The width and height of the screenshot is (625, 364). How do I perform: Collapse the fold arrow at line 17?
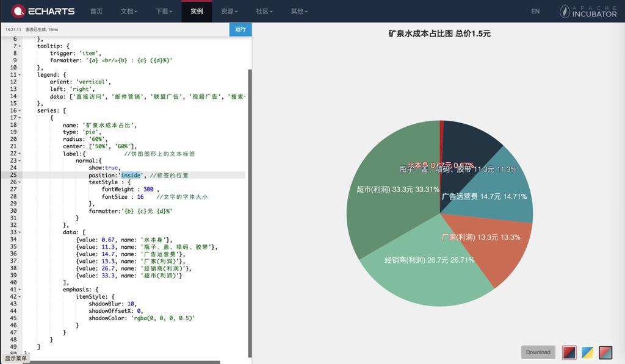pyautogui.click(x=20, y=118)
